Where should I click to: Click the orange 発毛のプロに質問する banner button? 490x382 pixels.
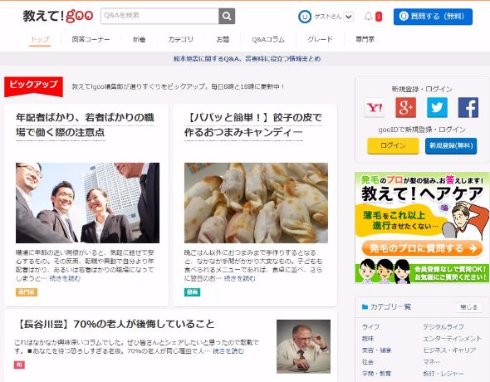(x=422, y=248)
